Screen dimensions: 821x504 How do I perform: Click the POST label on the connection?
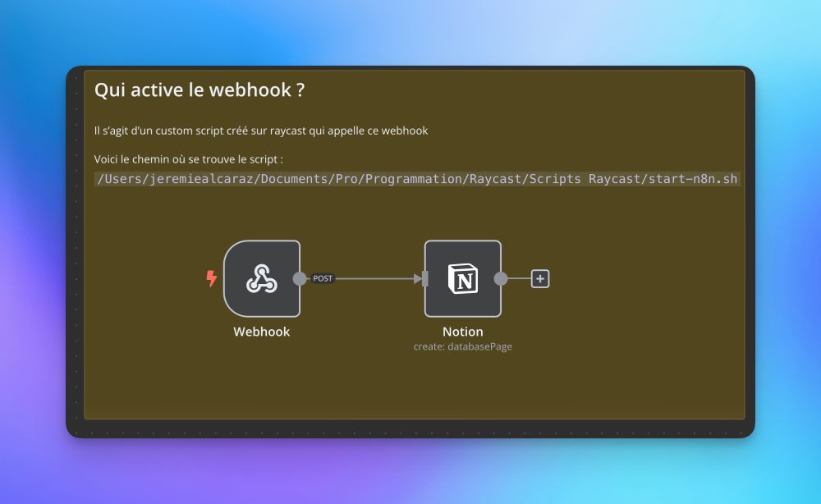[323, 278]
